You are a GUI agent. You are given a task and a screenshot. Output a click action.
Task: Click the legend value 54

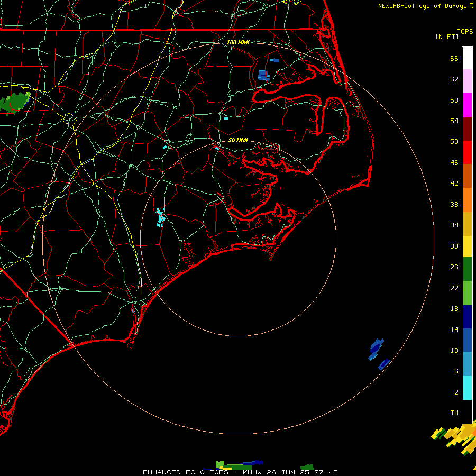[454, 121]
